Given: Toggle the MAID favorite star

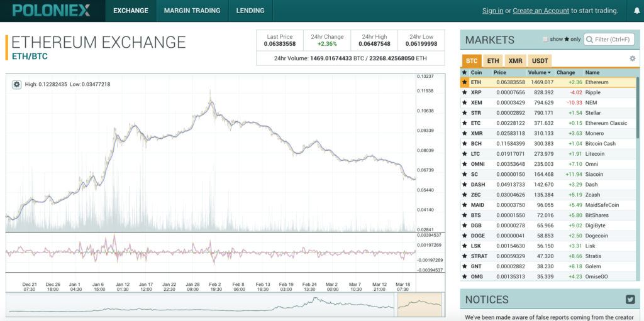Looking at the screenshot, I should (465, 205).
